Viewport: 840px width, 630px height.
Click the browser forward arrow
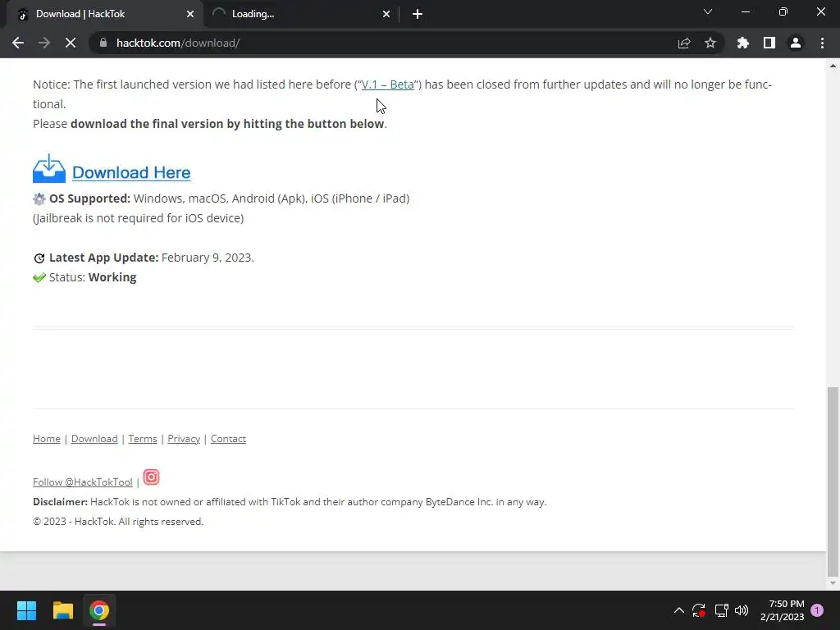pyautogui.click(x=44, y=43)
